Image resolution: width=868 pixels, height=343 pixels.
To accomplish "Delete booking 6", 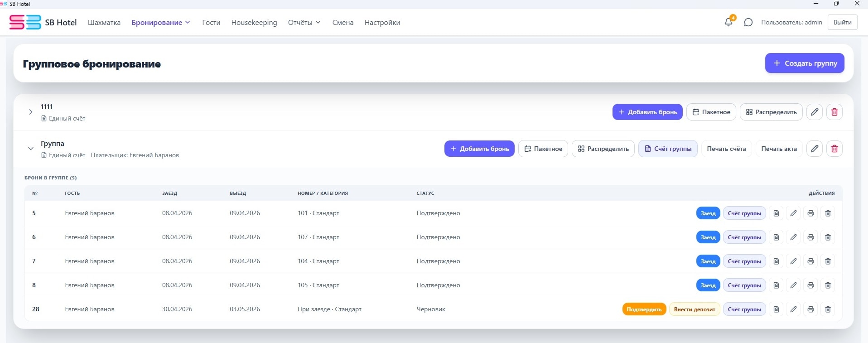I will point(828,237).
